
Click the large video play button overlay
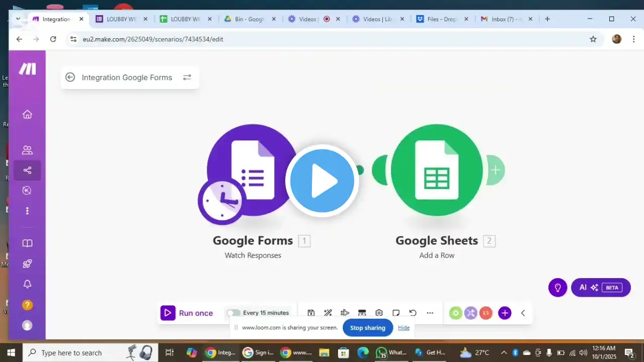pos(322,181)
